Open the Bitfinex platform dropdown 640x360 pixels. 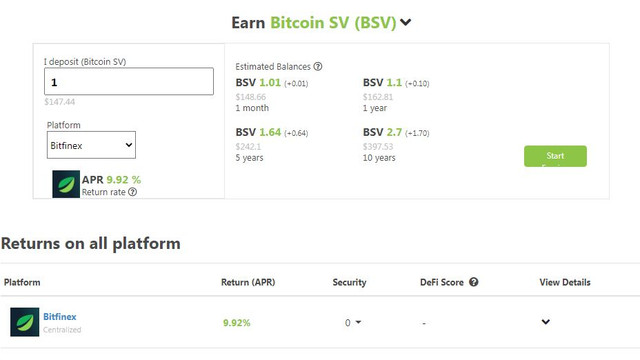91,145
